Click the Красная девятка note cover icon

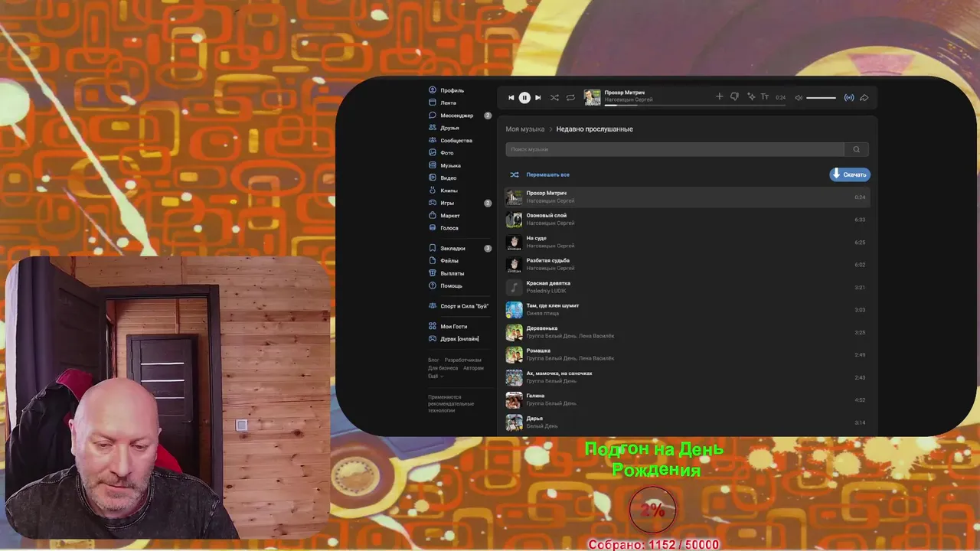pyautogui.click(x=514, y=288)
